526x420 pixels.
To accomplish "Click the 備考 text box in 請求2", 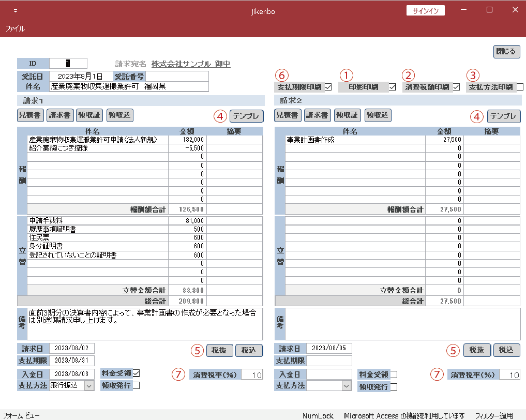I will 402,324.
